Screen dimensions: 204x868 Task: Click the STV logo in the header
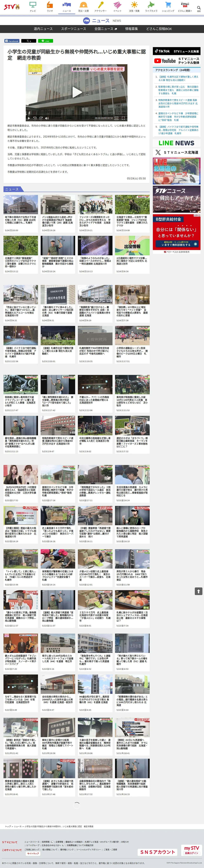12,7
